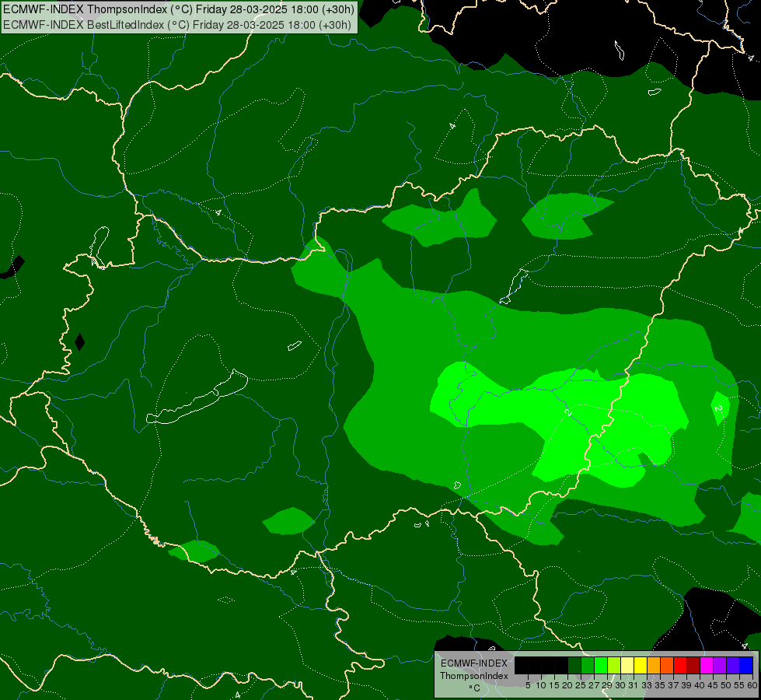Click legend tick value 31
The width and height of the screenshot is (761, 700).
click(634, 685)
